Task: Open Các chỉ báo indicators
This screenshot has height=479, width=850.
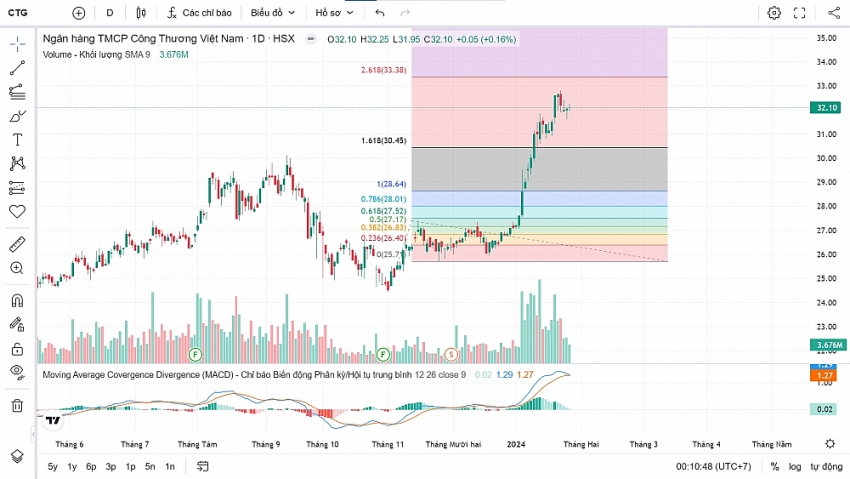Action: click(199, 12)
